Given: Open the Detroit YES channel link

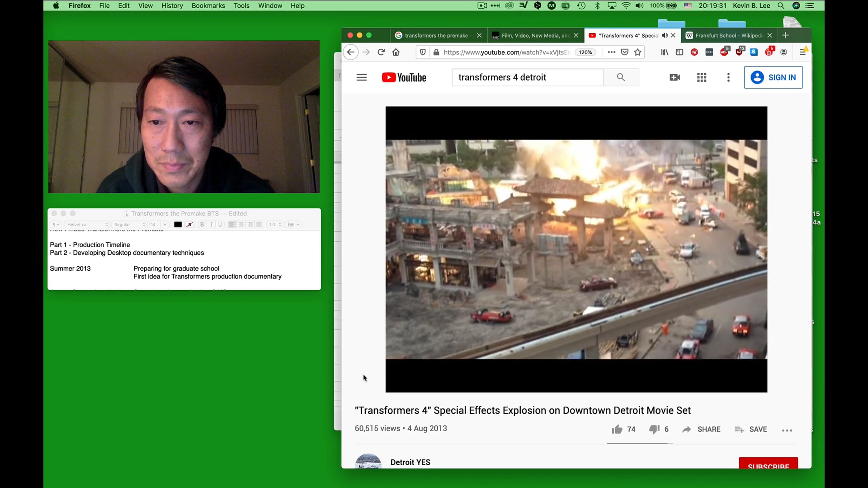Looking at the screenshot, I should coord(410,462).
